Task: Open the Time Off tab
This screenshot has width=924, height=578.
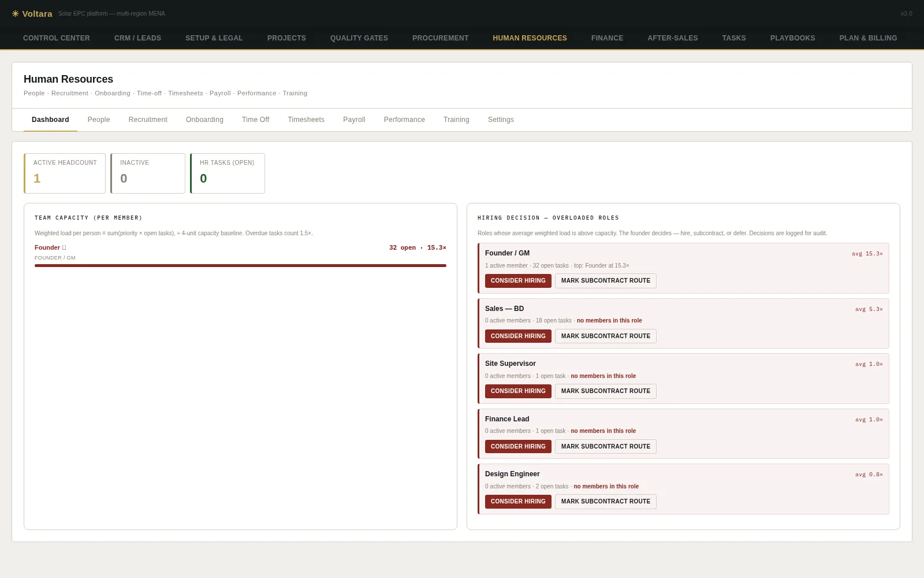Action: point(255,120)
